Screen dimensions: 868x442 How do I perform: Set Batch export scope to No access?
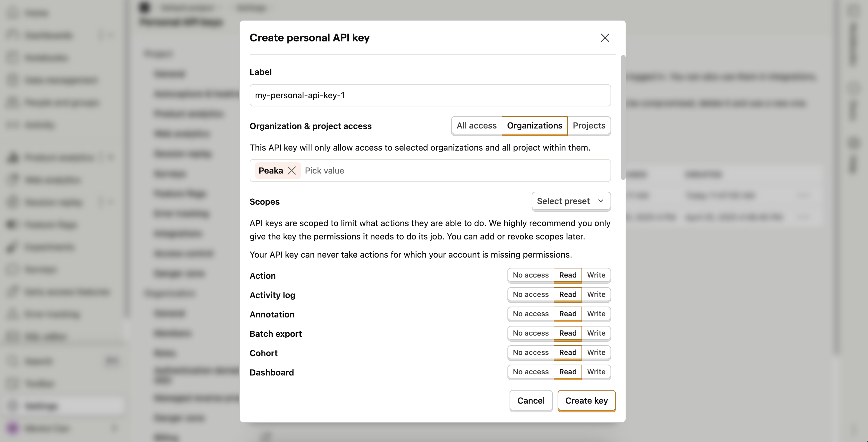pyautogui.click(x=530, y=333)
